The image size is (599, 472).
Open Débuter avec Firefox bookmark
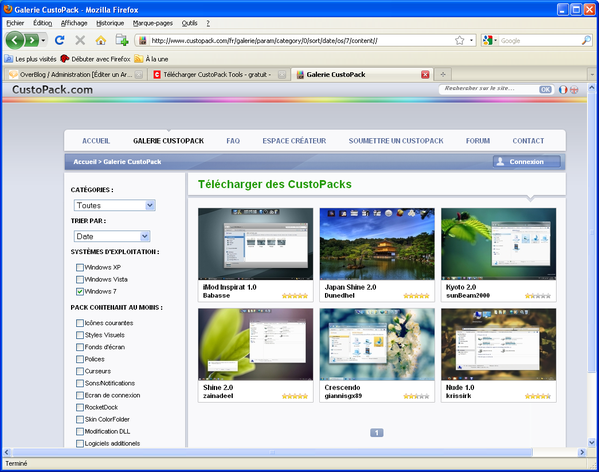96,59
